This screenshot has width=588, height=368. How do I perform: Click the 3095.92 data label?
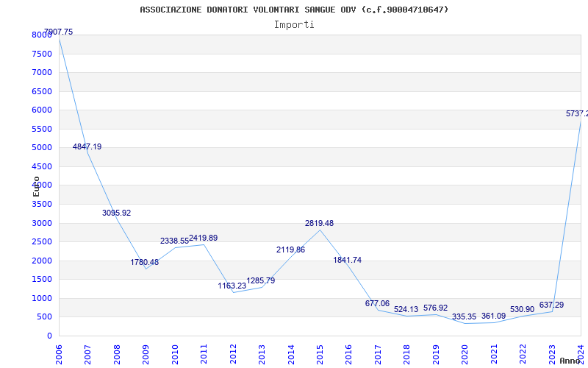117,213
